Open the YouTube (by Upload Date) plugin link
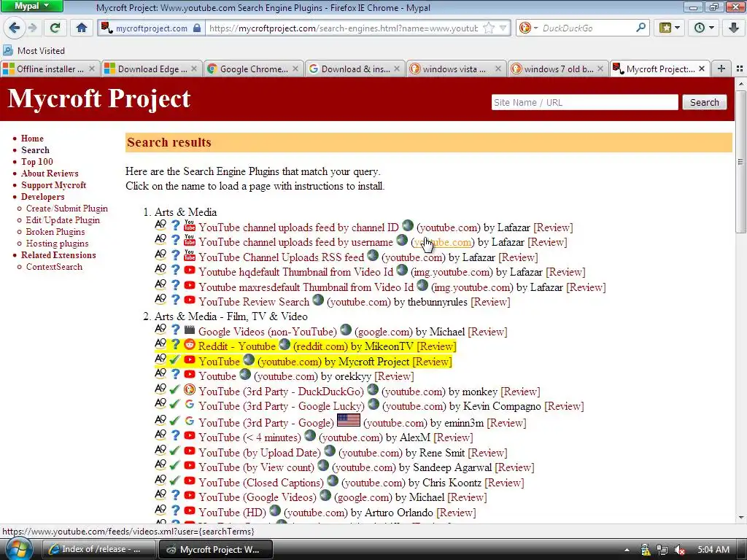The image size is (747, 560). pyautogui.click(x=260, y=453)
